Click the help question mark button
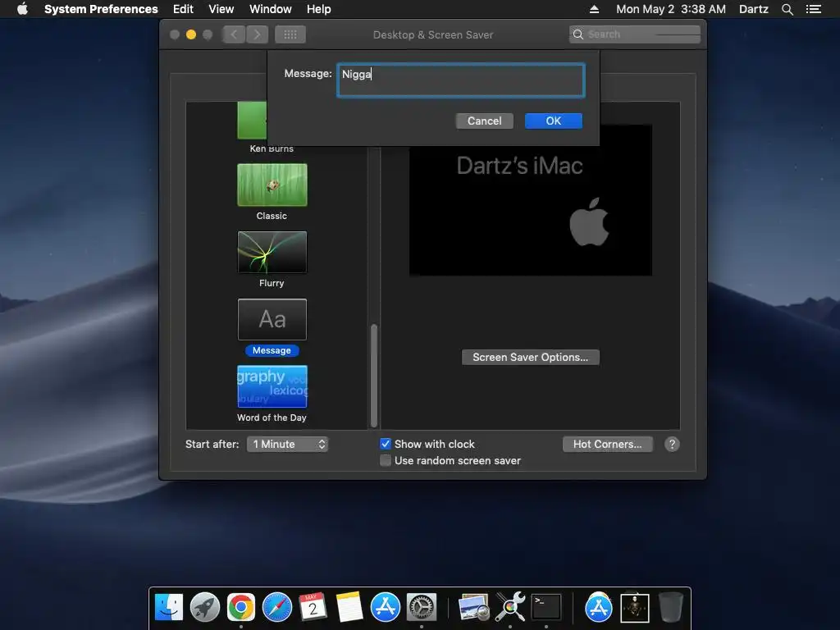 672,444
